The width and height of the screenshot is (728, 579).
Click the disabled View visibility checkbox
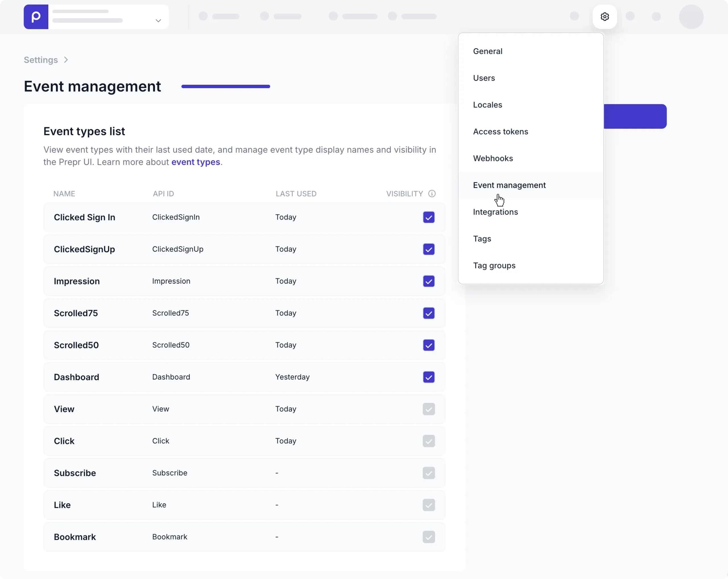point(429,409)
